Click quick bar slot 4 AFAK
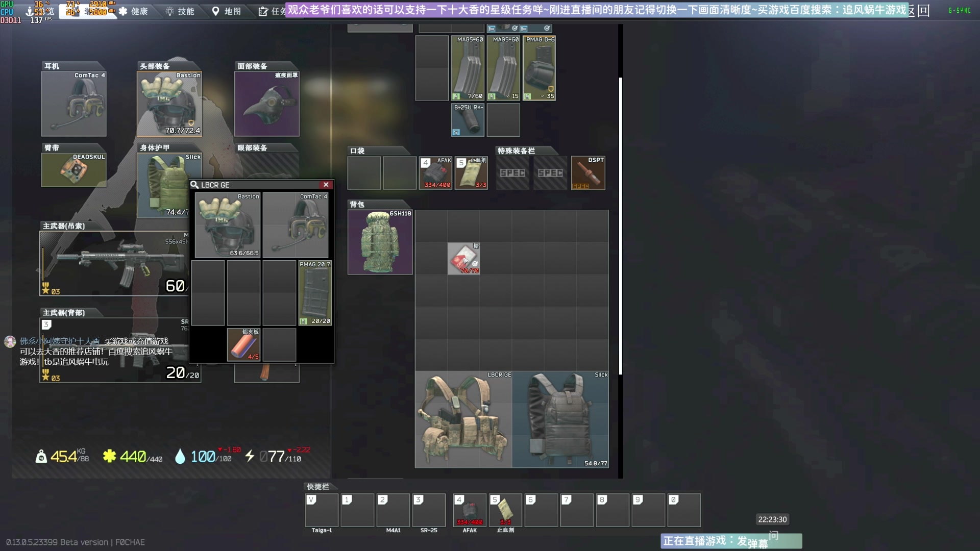The image size is (980, 551). point(470,510)
